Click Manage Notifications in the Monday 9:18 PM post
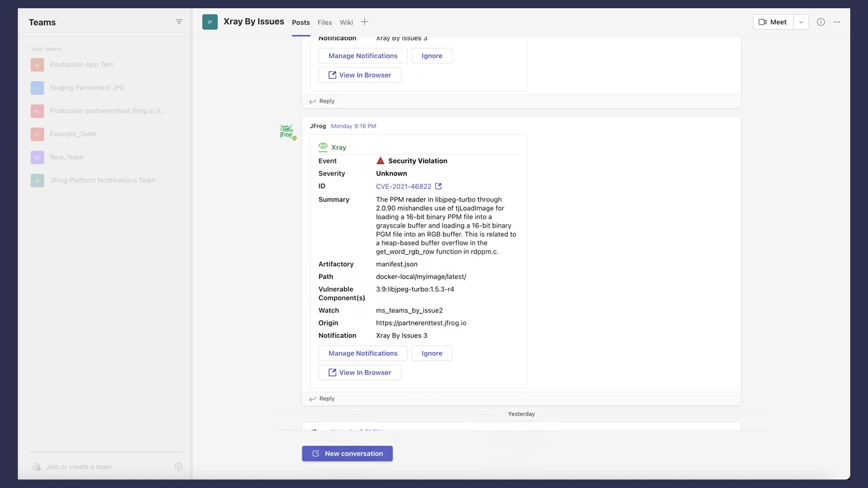868x488 pixels. tap(363, 353)
